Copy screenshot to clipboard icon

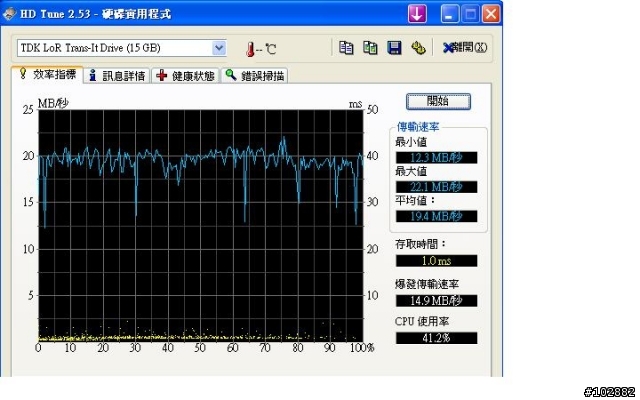tap(370, 48)
